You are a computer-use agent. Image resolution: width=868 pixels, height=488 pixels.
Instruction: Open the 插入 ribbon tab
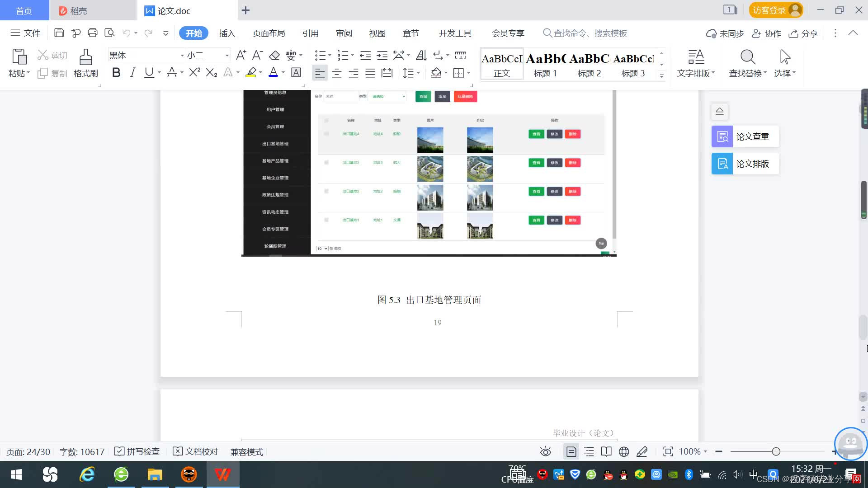pos(227,33)
